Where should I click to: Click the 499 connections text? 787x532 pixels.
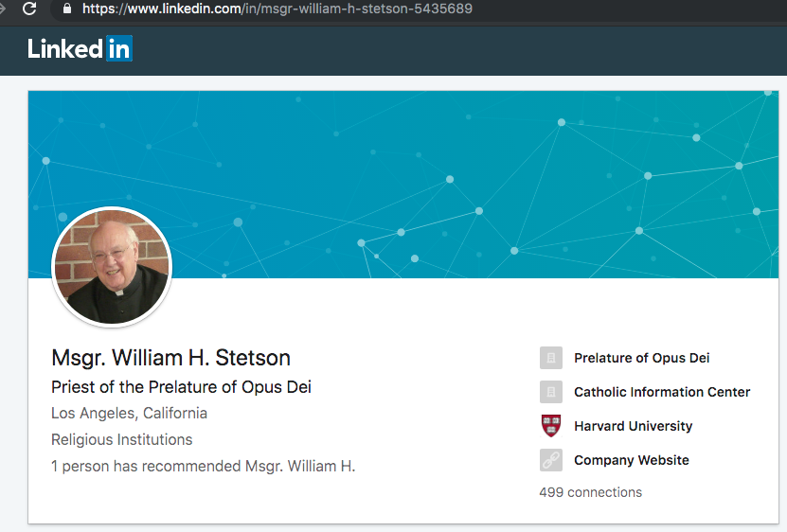coord(590,492)
